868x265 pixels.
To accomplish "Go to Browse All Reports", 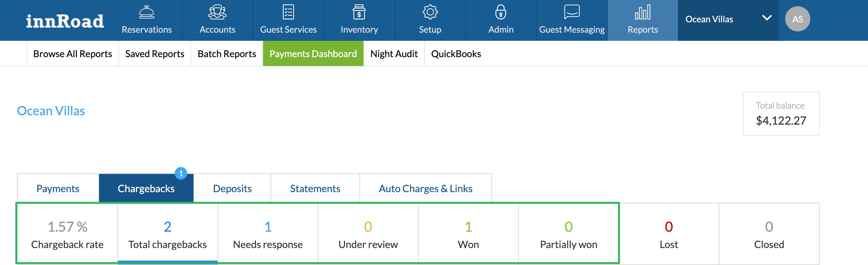I will 72,54.
